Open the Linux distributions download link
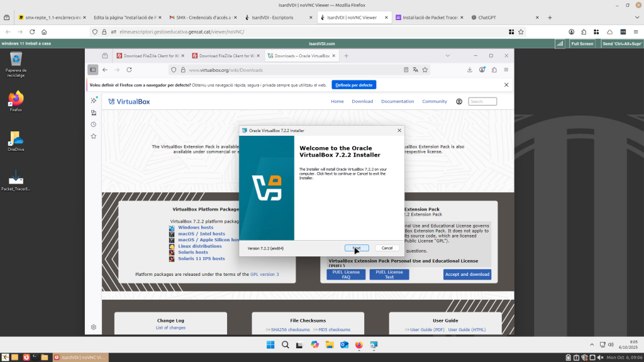The height and width of the screenshot is (362, 644). point(200,246)
